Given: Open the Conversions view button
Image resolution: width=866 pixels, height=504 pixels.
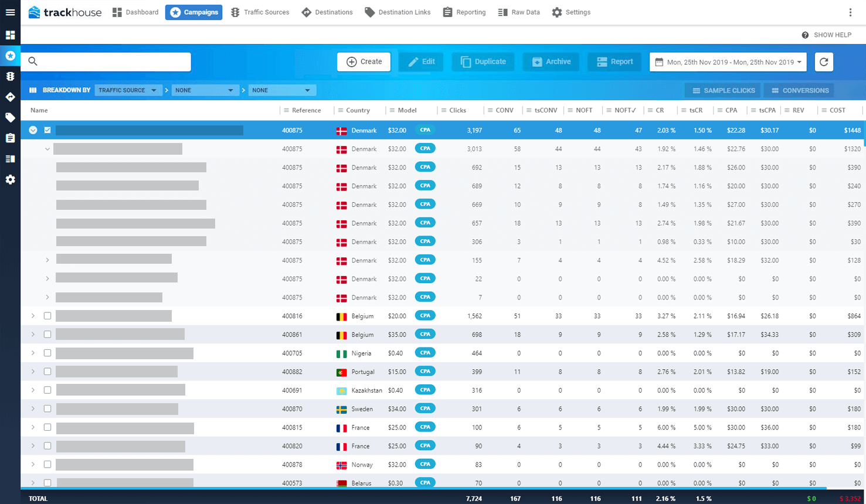Looking at the screenshot, I should click(800, 90).
